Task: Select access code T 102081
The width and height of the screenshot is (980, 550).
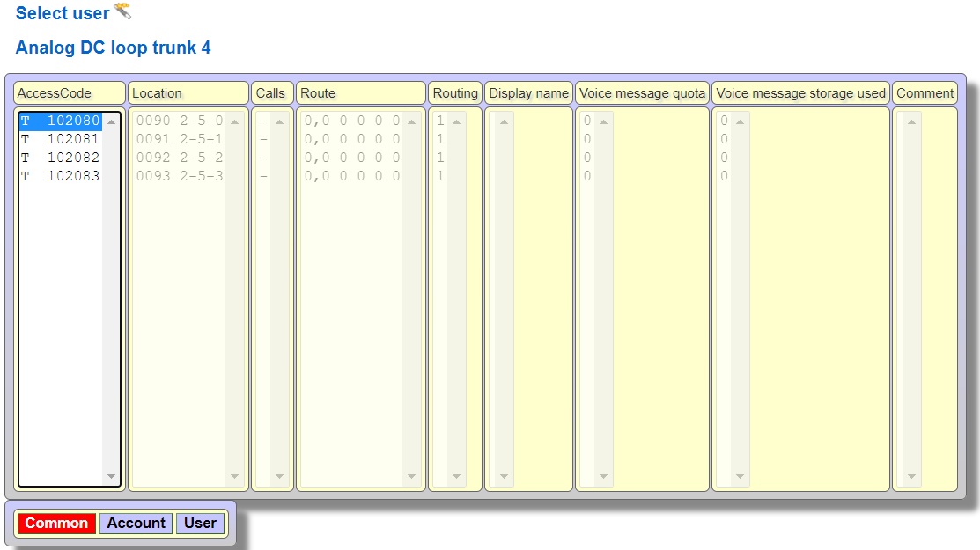Action: coord(61,139)
